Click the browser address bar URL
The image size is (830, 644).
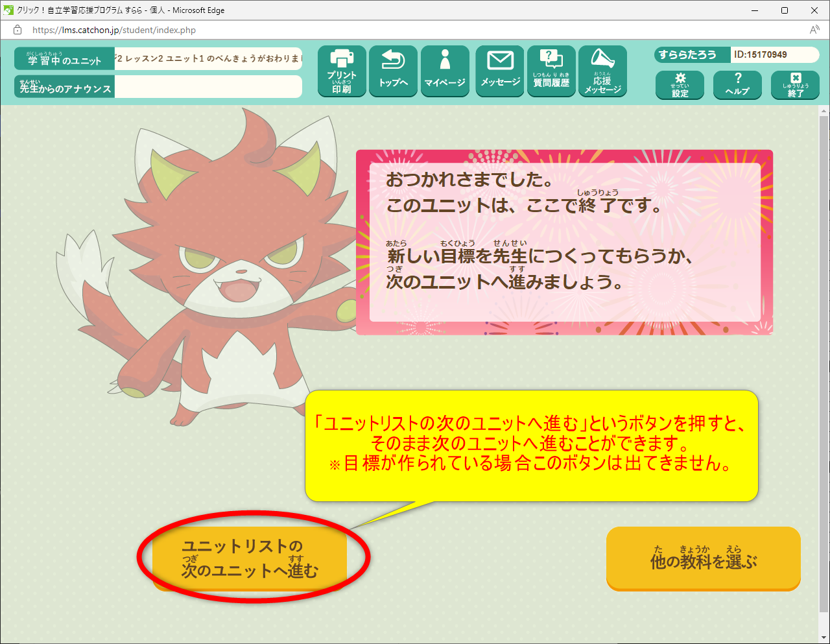pyautogui.click(x=114, y=30)
